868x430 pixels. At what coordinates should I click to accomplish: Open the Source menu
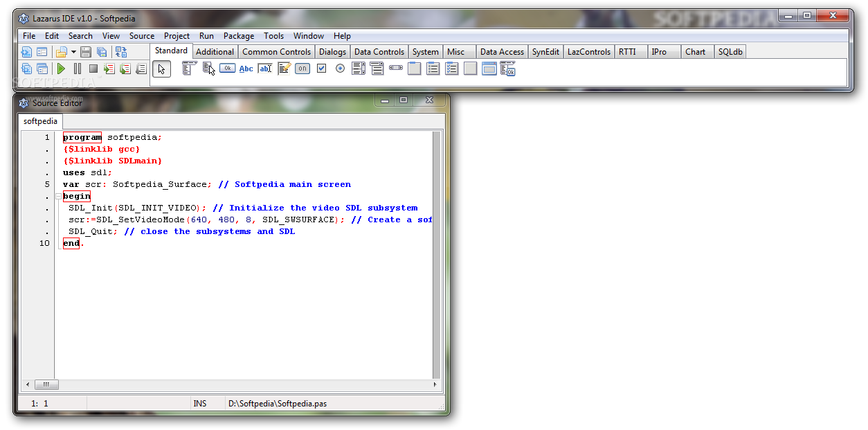click(142, 36)
